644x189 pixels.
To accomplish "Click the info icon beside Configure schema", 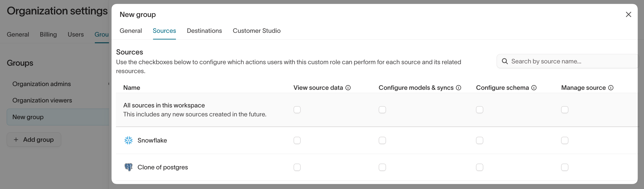I will pyautogui.click(x=534, y=88).
